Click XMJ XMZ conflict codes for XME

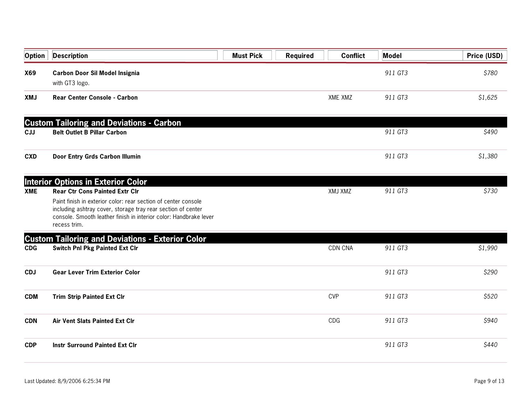point(340,191)
